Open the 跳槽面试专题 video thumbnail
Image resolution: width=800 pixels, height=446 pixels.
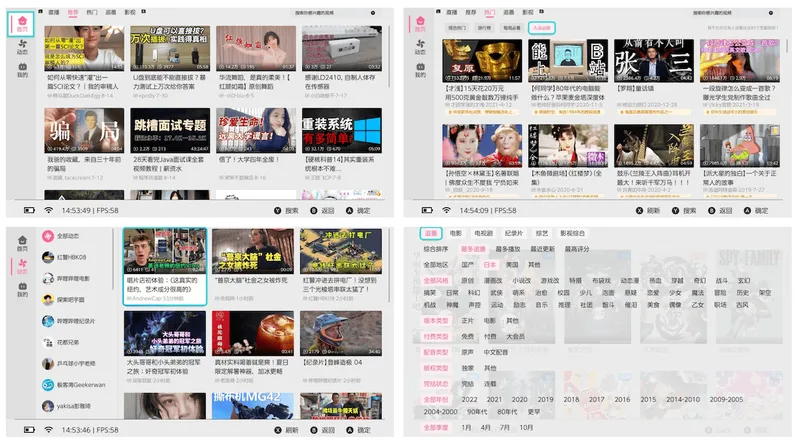170,130
